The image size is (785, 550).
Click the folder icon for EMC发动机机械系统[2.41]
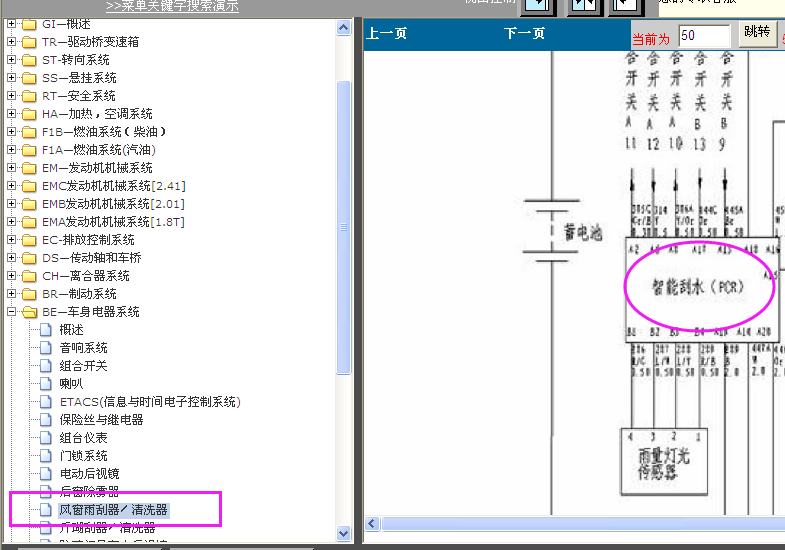29,186
